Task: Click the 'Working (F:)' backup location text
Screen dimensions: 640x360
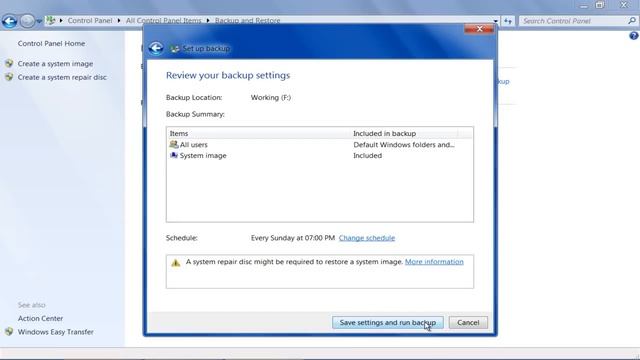Action: (x=271, y=98)
